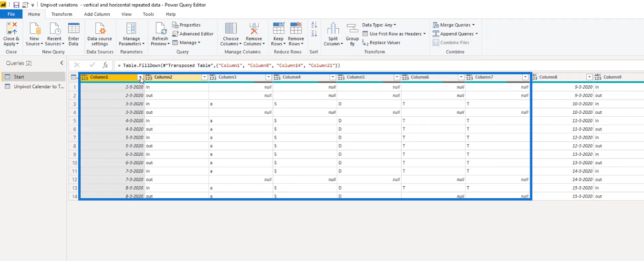This screenshot has width=644, height=261.
Task: Click the Close & Apply icon
Action: [x=11, y=28]
